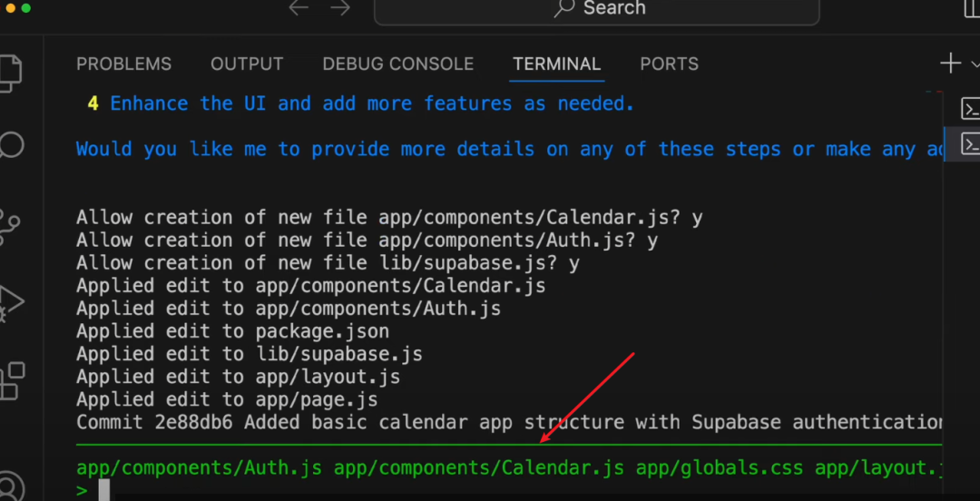Image resolution: width=980 pixels, height=501 pixels.
Task: Open the Accounts icon in activity bar
Action: [11, 486]
